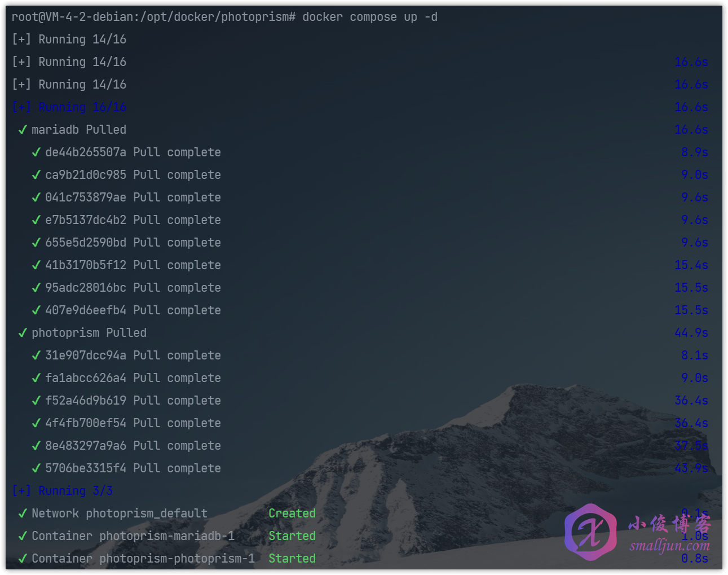This screenshot has height=575, width=728.
Task: Click the checkmark beside 5706be3315f4
Action: click(36, 468)
